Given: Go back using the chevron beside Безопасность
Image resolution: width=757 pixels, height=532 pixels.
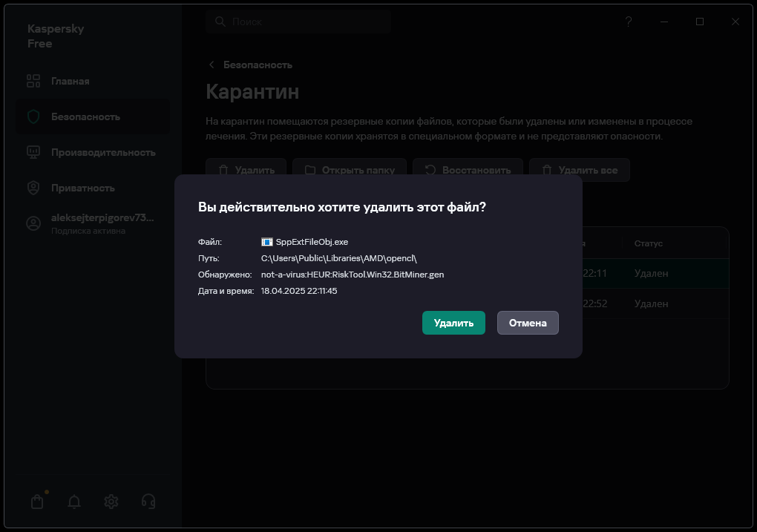Looking at the screenshot, I should (212, 65).
